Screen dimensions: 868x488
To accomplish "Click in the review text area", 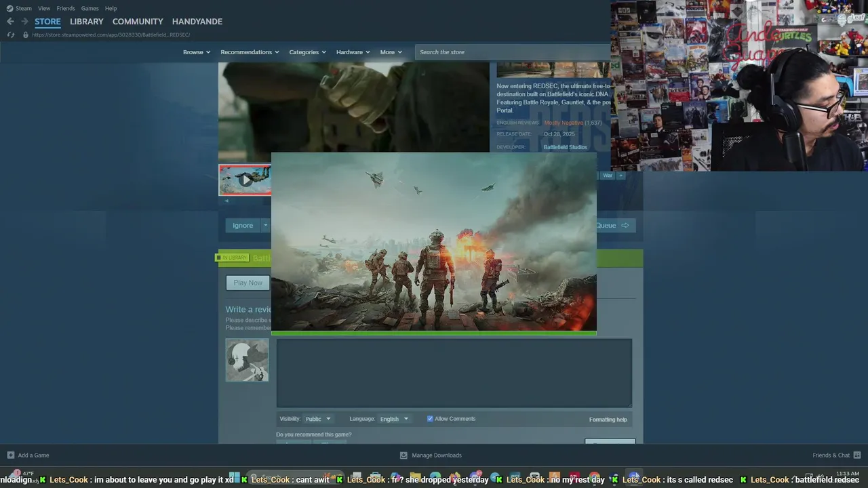I will [454, 373].
